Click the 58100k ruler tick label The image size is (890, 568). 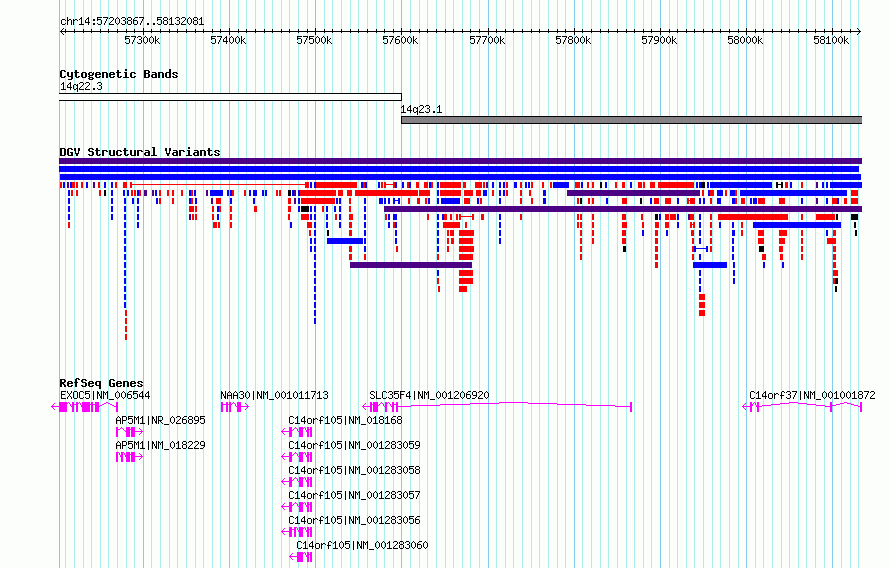(x=831, y=40)
